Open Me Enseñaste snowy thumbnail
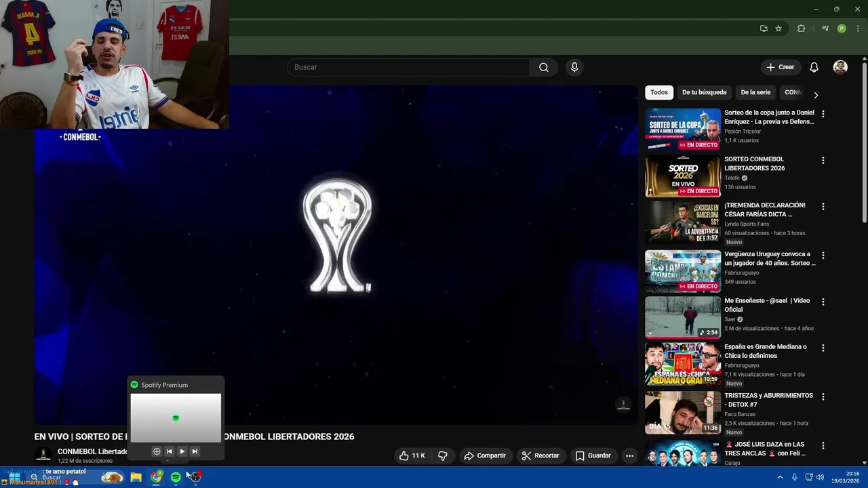This screenshot has width=868, height=488. 683,317
